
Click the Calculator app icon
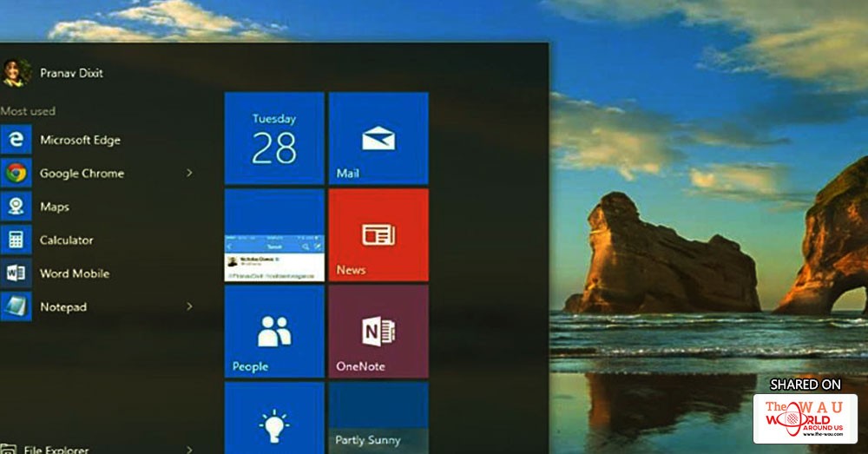(16, 240)
